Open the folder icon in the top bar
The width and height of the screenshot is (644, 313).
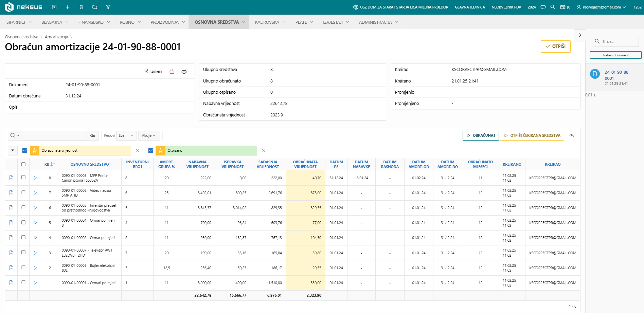coord(95,7)
